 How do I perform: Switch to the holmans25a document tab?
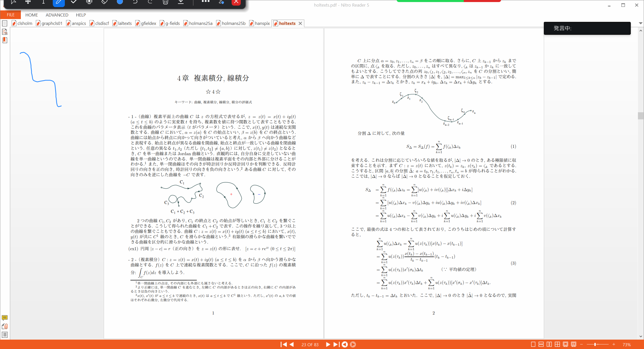tap(201, 23)
